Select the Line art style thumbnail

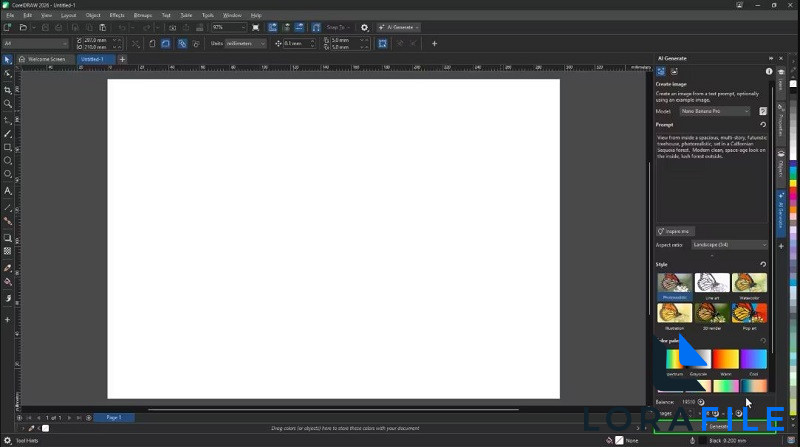(x=712, y=282)
